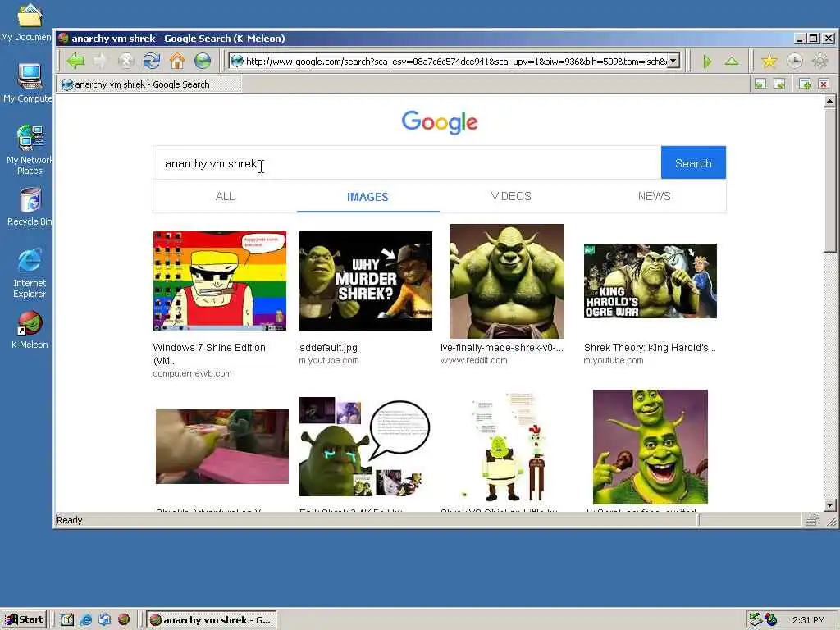
Task: Click the network tray icon
Action: (756, 620)
